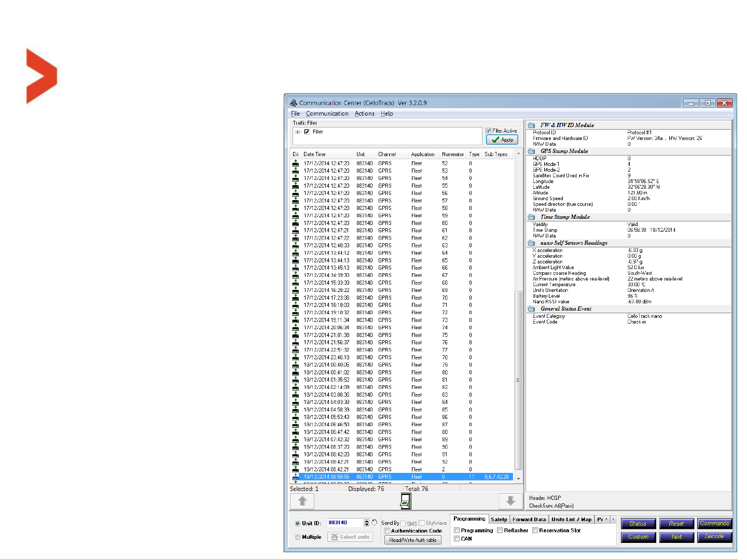
Task: Click the Text button
Action: pyautogui.click(x=676, y=537)
